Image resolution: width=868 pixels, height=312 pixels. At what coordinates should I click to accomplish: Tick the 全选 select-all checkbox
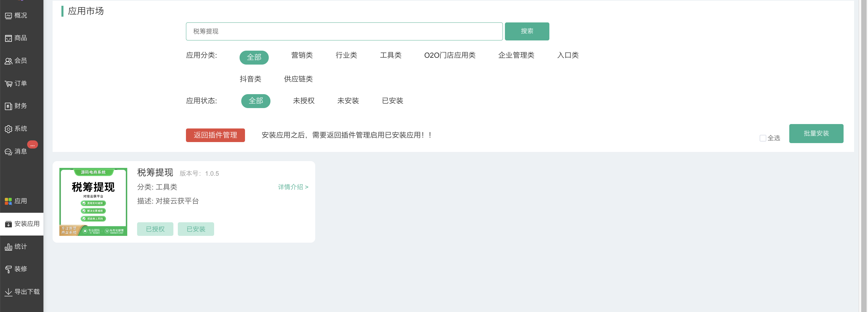coord(763,138)
